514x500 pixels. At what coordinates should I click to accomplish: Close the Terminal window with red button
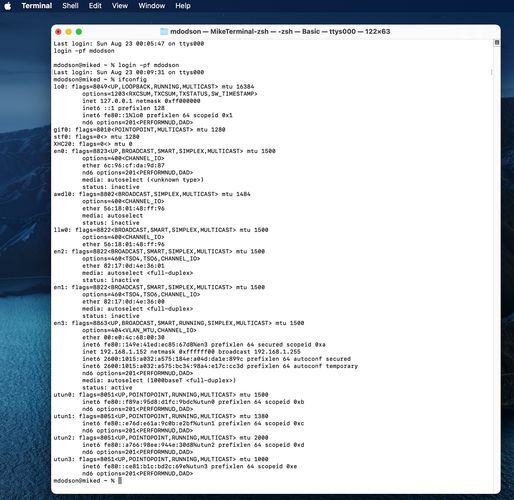point(58,32)
